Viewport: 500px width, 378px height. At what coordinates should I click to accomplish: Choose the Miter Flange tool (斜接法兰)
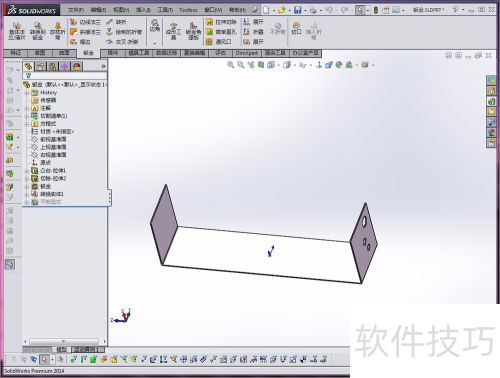85,32
